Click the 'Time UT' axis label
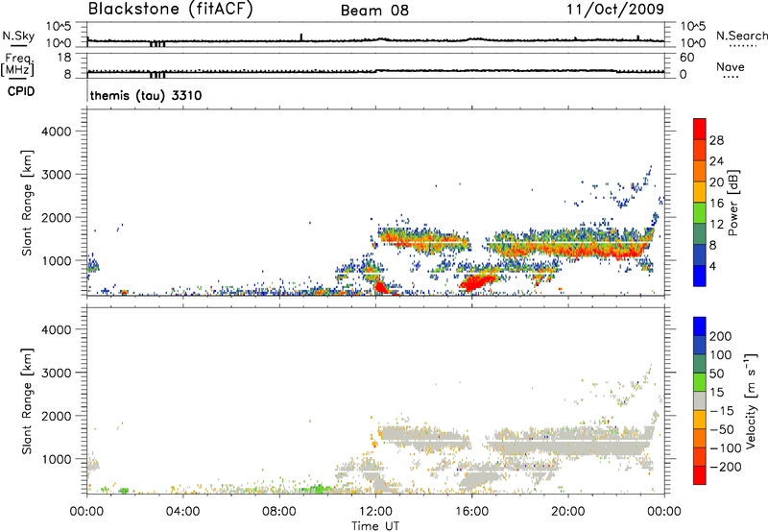Image resolution: width=768 pixels, height=532 pixels. tap(375, 525)
